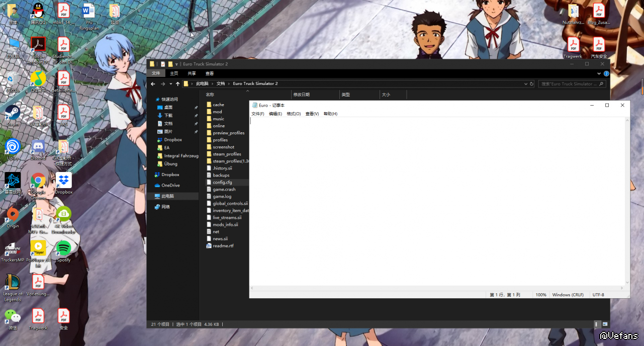Expand the Explorer ribbon with the chevron
The width and height of the screenshot is (644, 346).
(x=599, y=73)
